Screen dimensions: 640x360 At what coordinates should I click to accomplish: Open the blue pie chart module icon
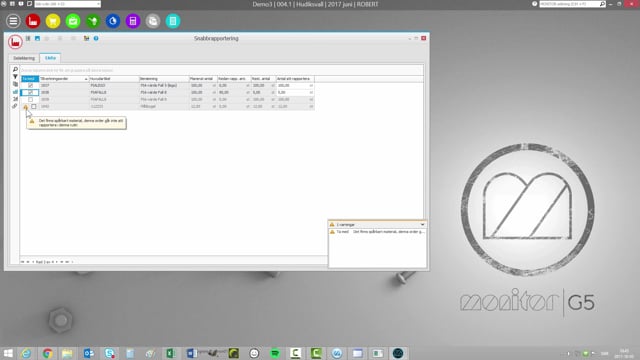pos(113,21)
